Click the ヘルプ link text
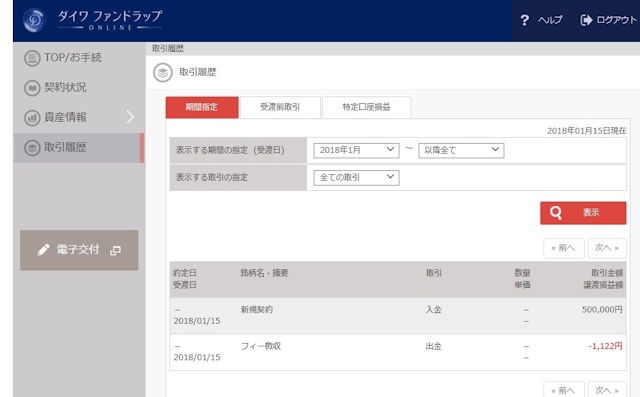The height and width of the screenshot is (397, 640). [x=550, y=20]
